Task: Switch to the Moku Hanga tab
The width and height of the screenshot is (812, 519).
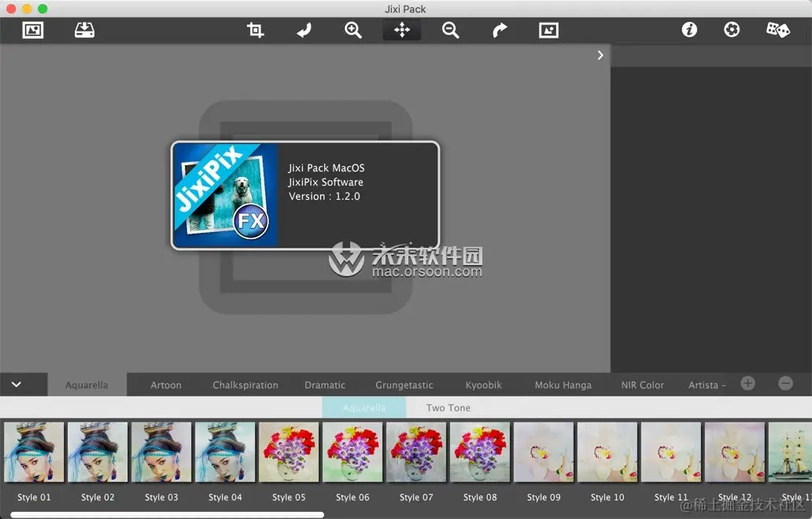Action: tap(563, 385)
